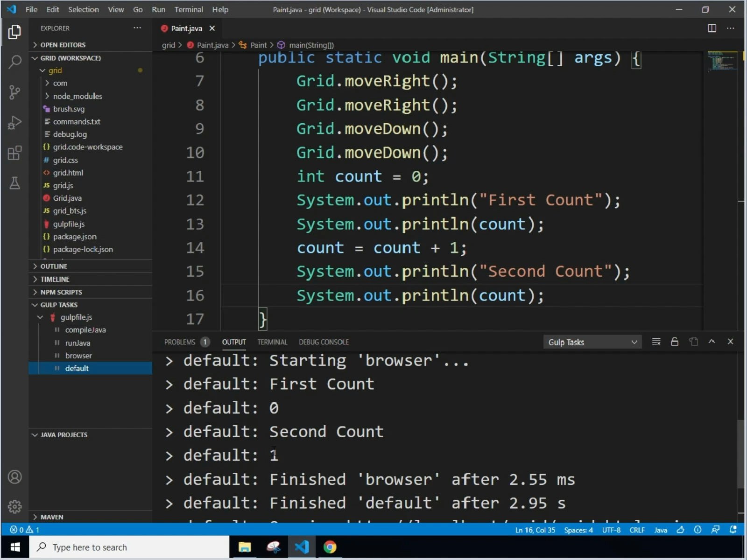The width and height of the screenshot is (747, 560).
Task: Run the compileJava gulp task
Action: (x=85, y=329)
